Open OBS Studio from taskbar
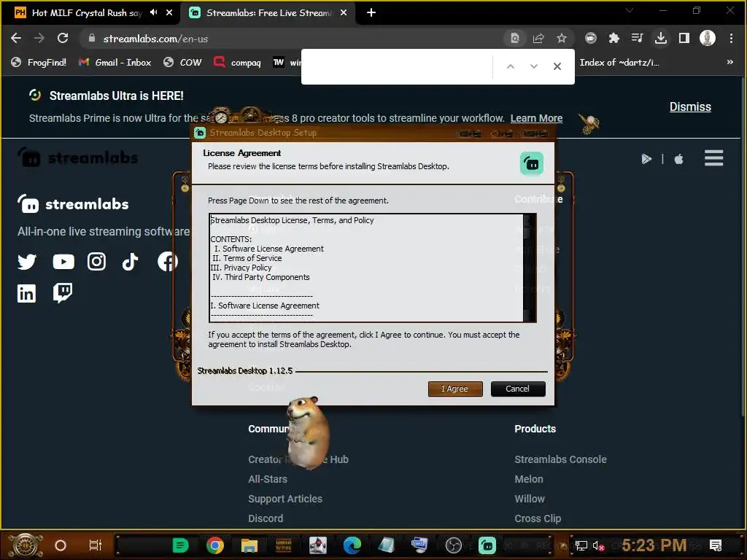 coord(453,545)
